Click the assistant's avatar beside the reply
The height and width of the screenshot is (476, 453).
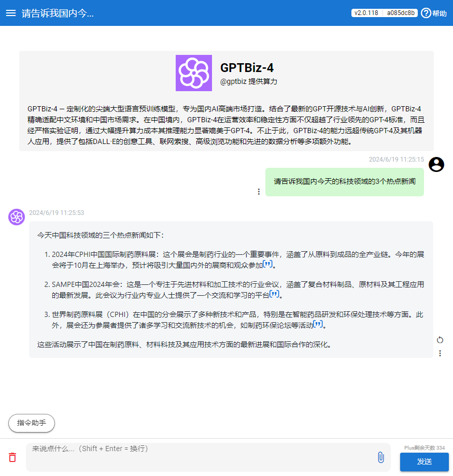coord(17,217)
